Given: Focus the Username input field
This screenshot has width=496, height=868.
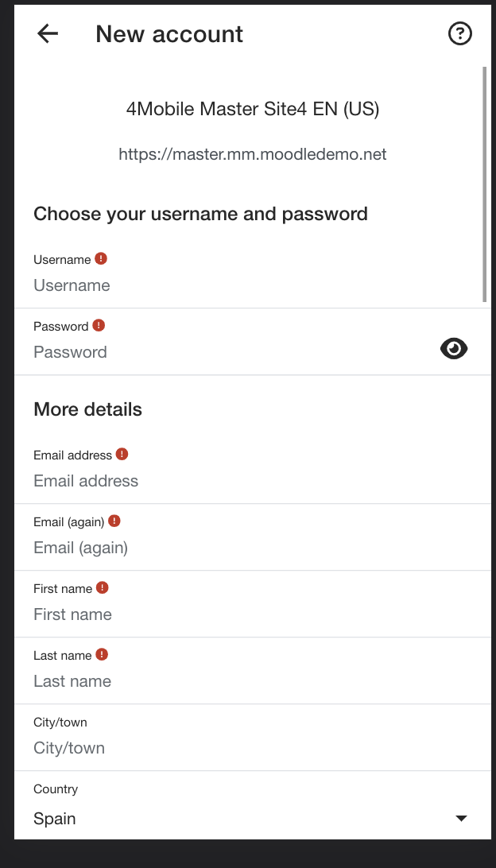Looking at the screenshot, I should (x=252, y=285).
